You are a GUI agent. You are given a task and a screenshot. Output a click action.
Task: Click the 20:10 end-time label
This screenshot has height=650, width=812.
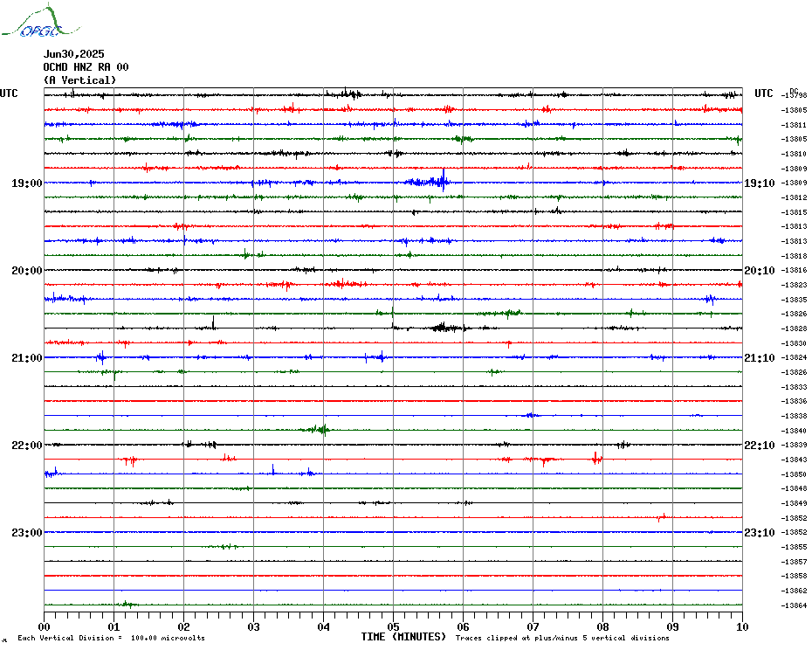coord(760,271)
